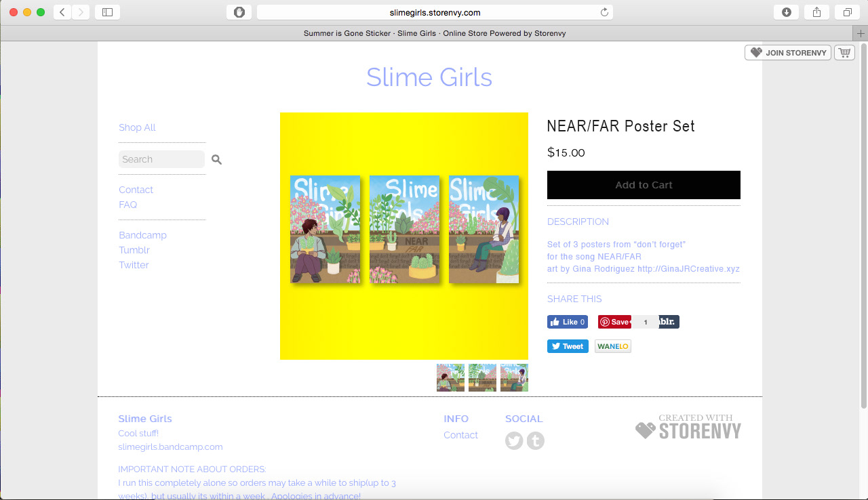
Task: Open the FAQ link
Action: [x=127, y=205]
